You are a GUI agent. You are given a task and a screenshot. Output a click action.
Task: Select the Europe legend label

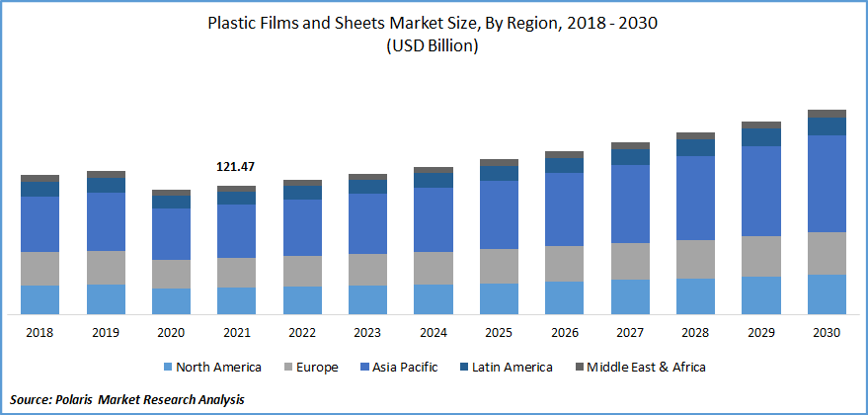[317, 368]
